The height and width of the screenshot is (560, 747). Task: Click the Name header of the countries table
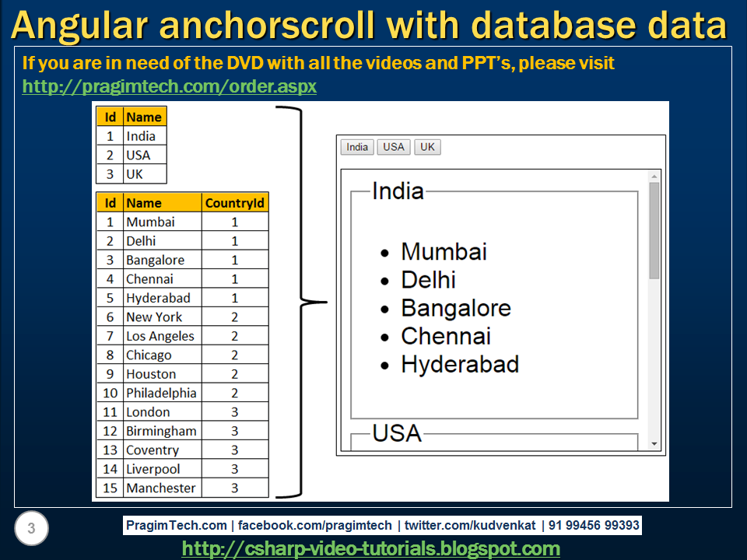point(144,116)
